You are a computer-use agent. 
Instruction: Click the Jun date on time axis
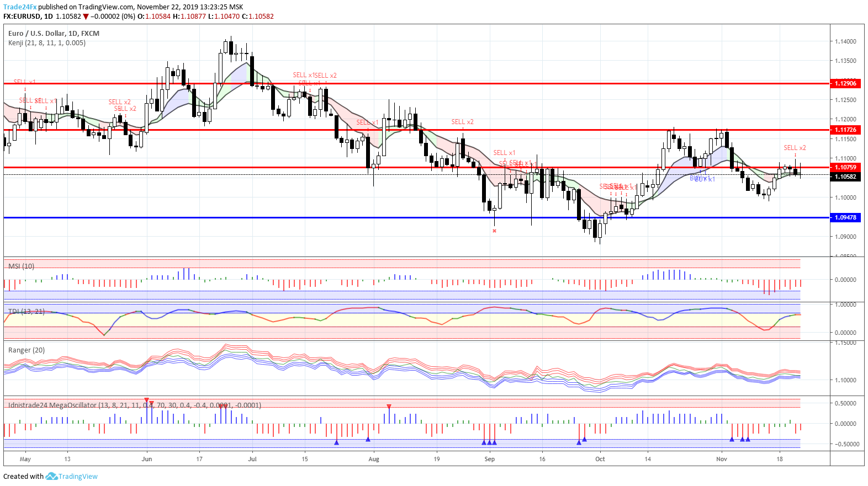point(147,459)
